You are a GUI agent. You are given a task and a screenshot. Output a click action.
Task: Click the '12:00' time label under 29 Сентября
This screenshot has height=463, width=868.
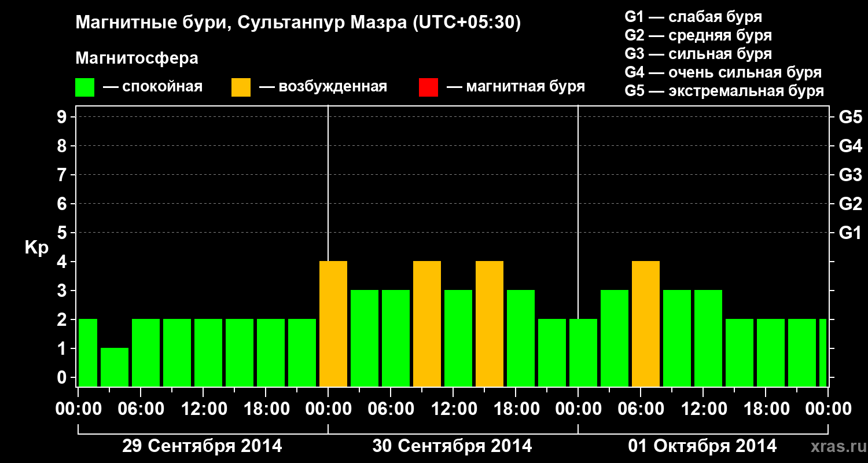coord(204,409)
